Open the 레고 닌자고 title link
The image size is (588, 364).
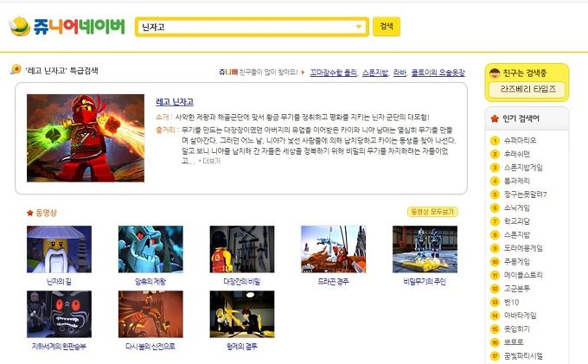[175, 101]
